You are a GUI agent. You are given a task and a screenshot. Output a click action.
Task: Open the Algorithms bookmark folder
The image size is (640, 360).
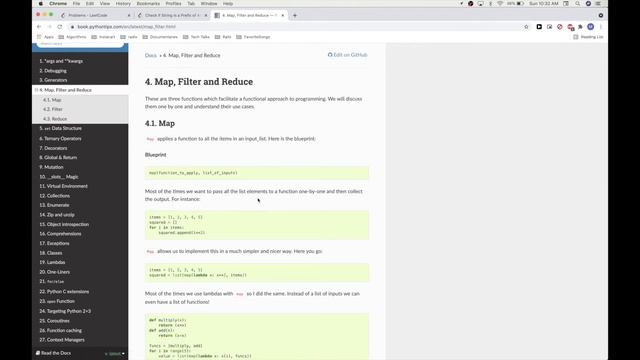[72, 37]
